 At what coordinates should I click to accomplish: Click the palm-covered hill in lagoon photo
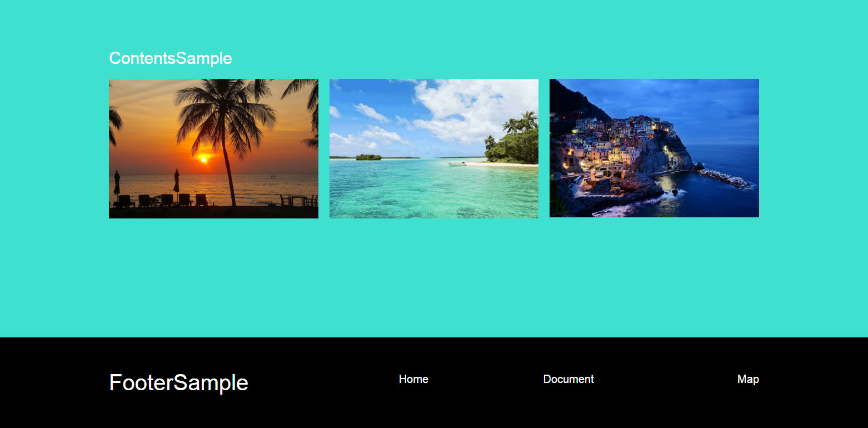pyautogui.click(x=514, y=142)
